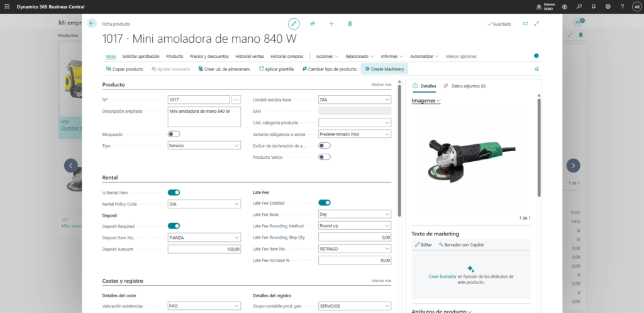This screenshot has height=313, width=644.
Task: Click the plus icon to create new
Action: tap(331, 23)
